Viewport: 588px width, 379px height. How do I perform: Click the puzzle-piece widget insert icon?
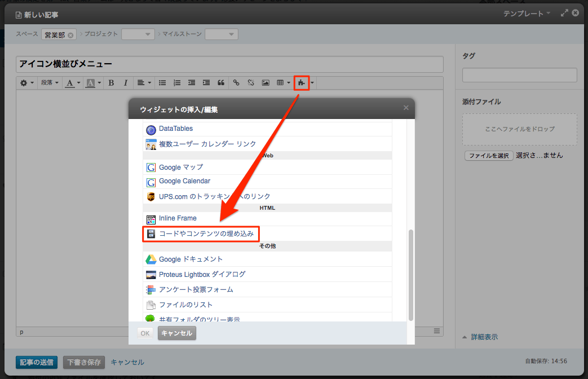302,83
